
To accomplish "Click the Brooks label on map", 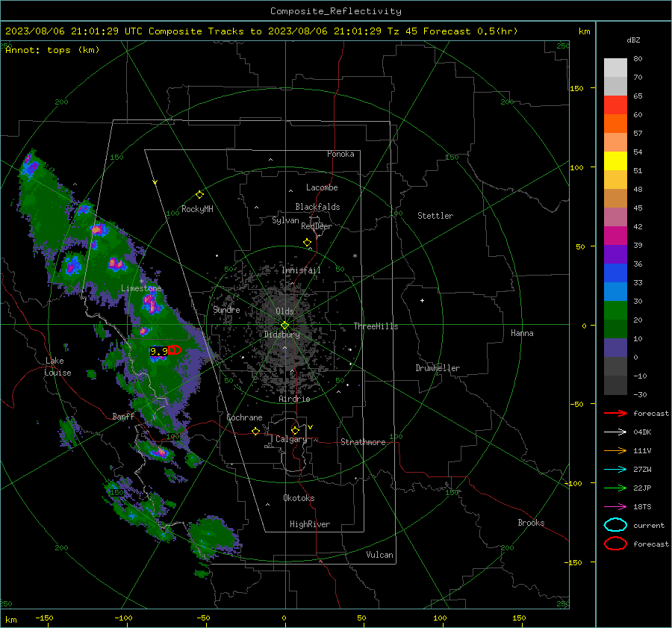I will [x=531, y=523].
